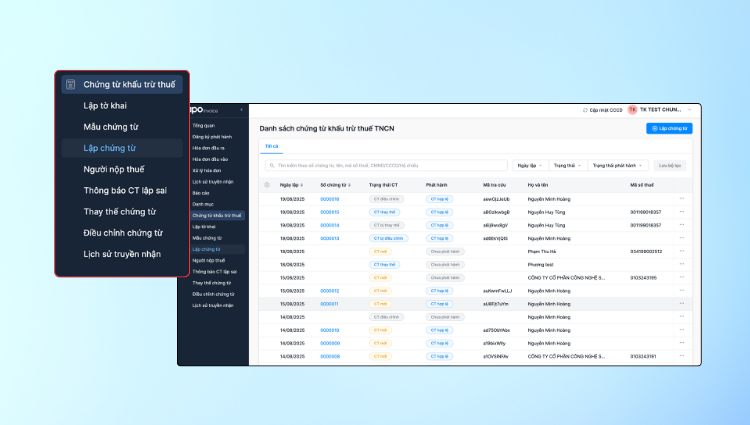Open Hóa đơn đầu vào in the app sidebar
Image resolution: width=750 pixels, height=425 pixels.
coord(210,159)
